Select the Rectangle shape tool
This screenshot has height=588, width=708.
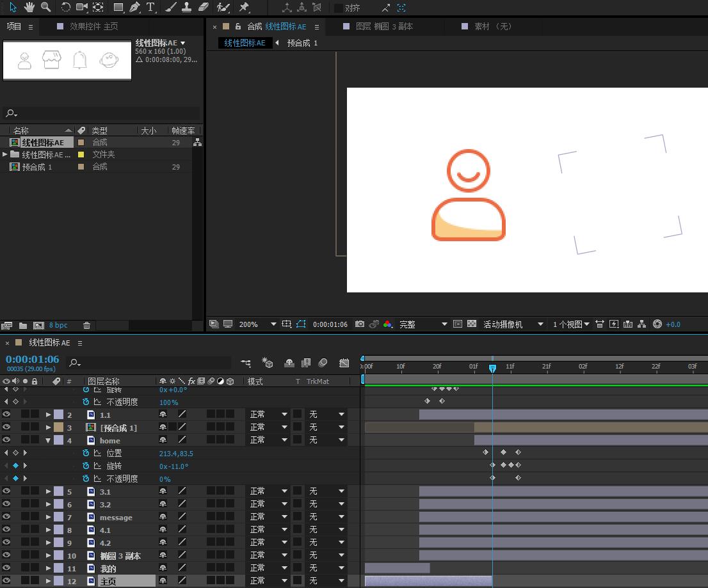coord(118,7)
